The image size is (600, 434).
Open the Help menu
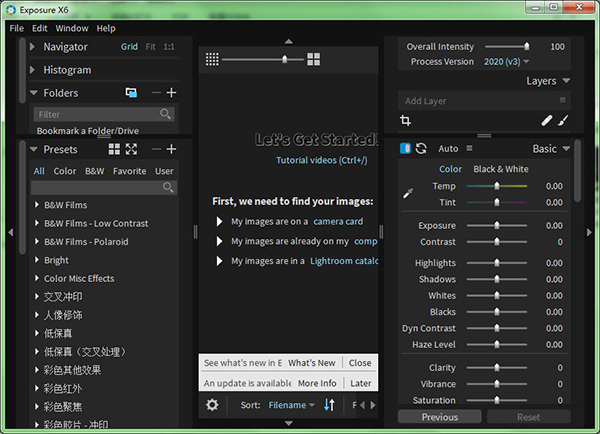click(106, 28)
